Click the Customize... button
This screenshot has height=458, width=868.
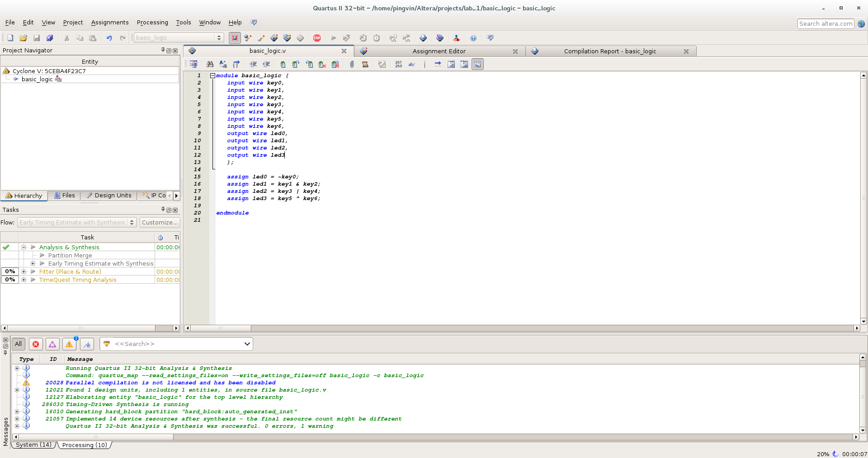click(x=160, y=222)
